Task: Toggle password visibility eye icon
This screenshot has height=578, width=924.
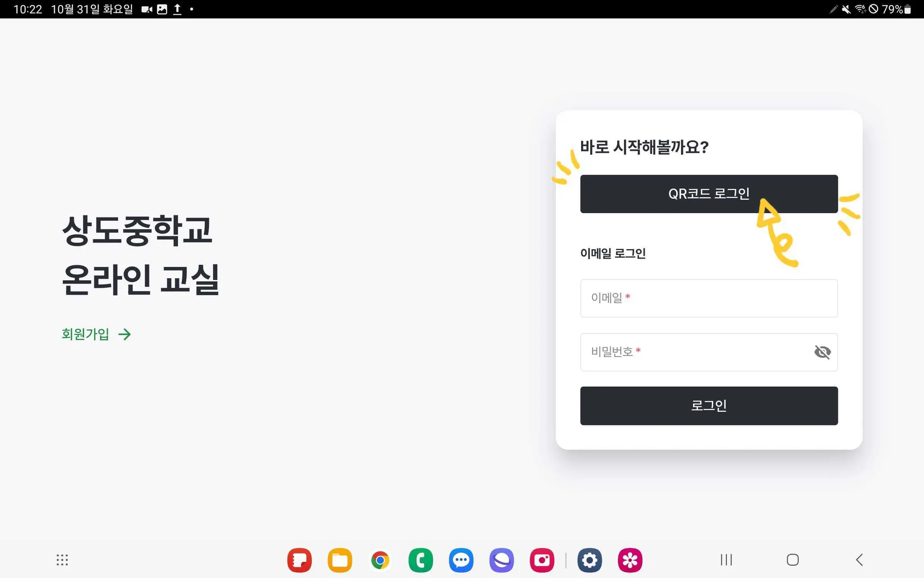Action: [x=822, y=352]
